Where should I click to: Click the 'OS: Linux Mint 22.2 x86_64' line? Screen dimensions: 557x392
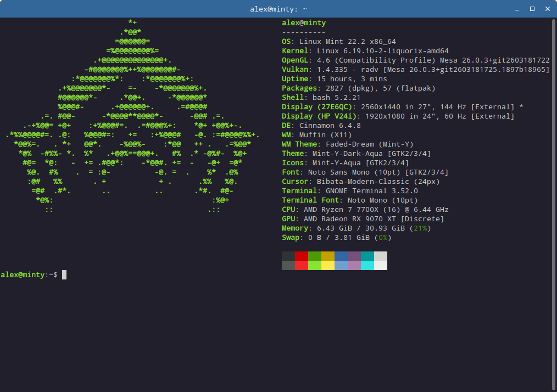pyautogui.click(x=338, y=42)
